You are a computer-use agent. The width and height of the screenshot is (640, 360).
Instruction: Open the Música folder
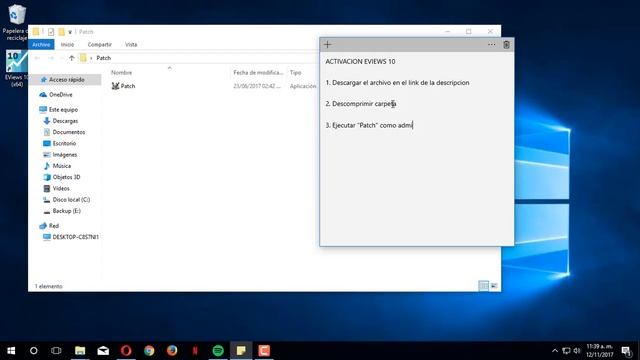tap(62, 166)
